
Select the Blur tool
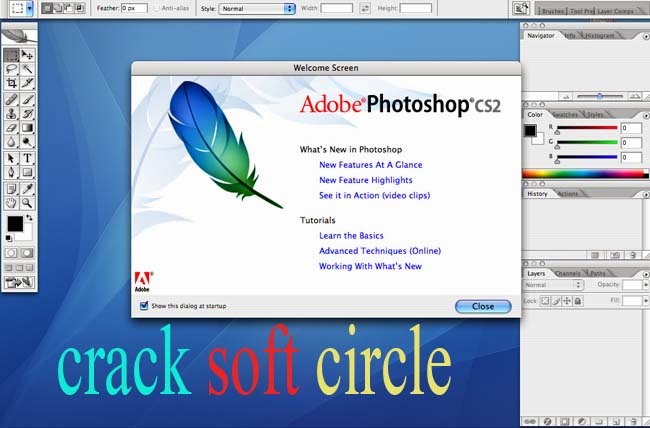point(12,142)
